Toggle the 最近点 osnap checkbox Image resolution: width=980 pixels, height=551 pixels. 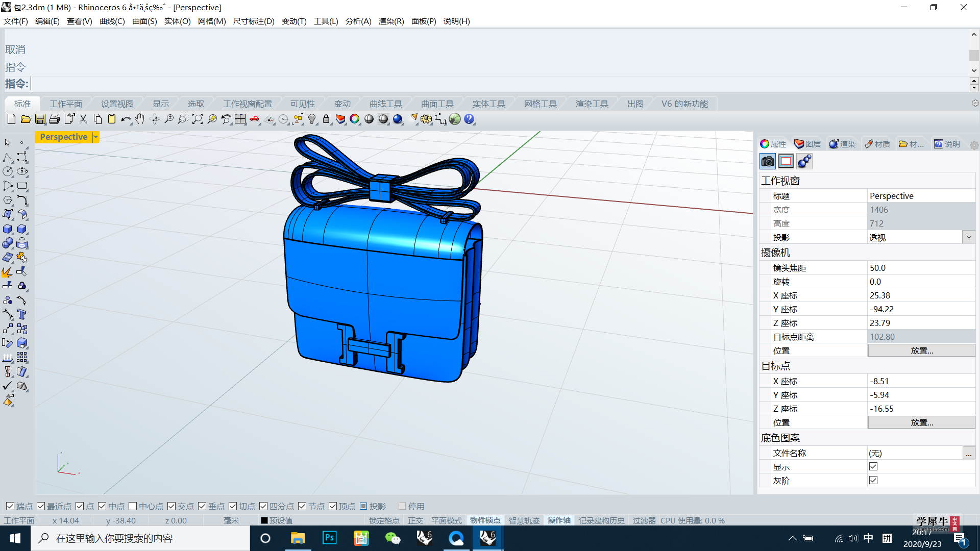click(x=41, y=506)
